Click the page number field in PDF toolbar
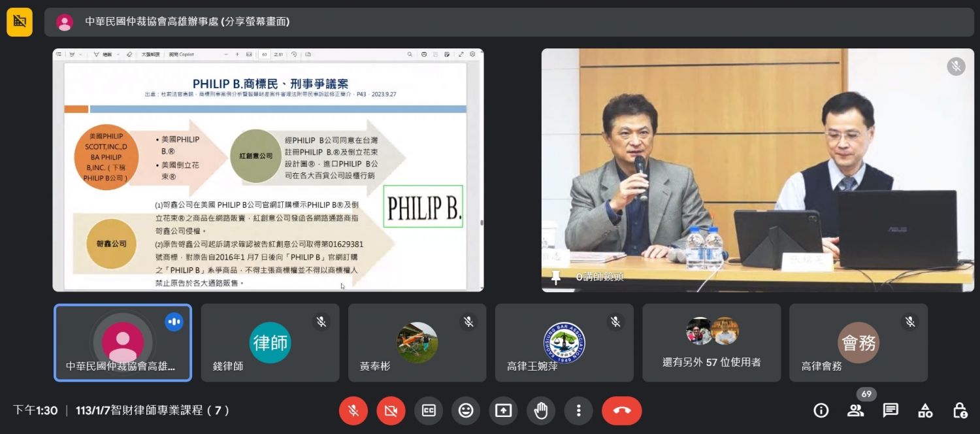The height and width of the screenshot is (434, 980). pos(265,54)
